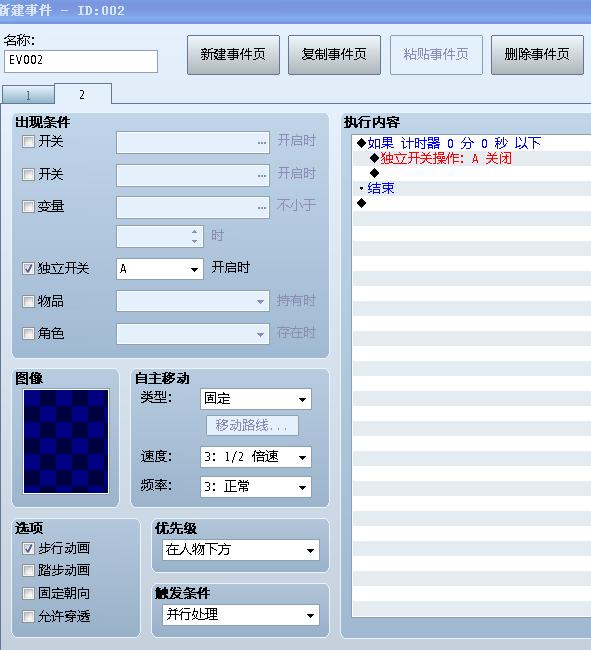Select the empty command line below 结束
This screenshot has height=650, width=591.
pos(472,203)
